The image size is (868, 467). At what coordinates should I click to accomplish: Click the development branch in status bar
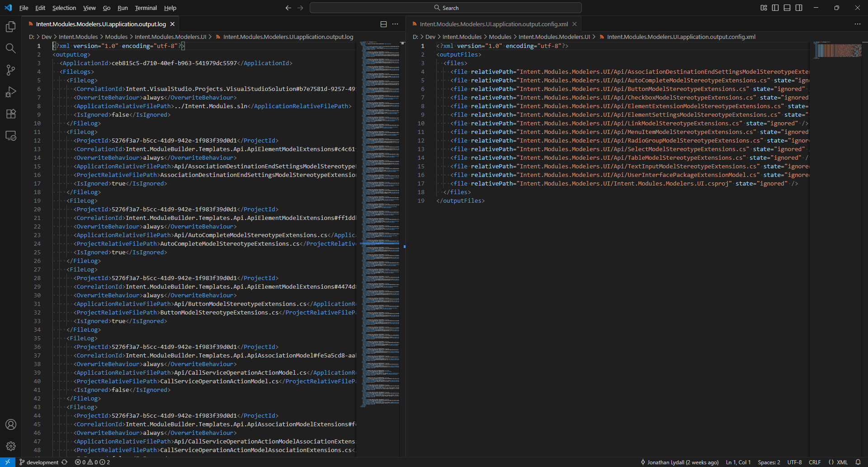point(39,462)
